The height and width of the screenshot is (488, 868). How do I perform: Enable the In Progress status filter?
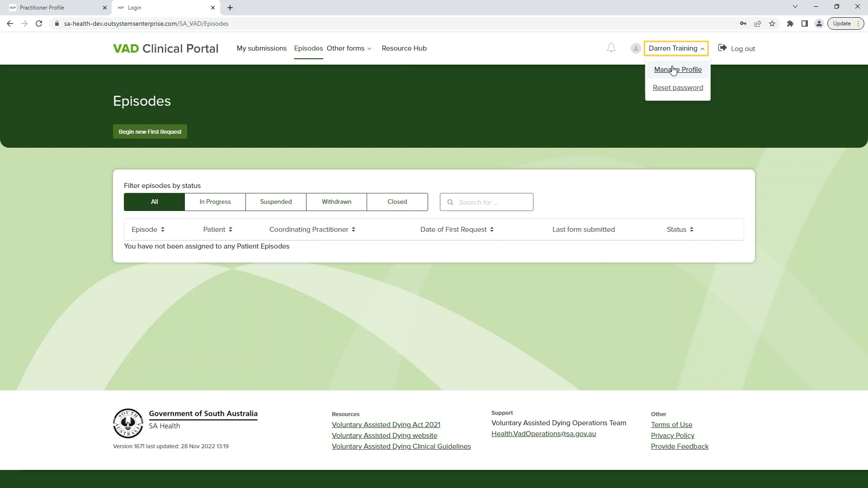tap(215, 202)
